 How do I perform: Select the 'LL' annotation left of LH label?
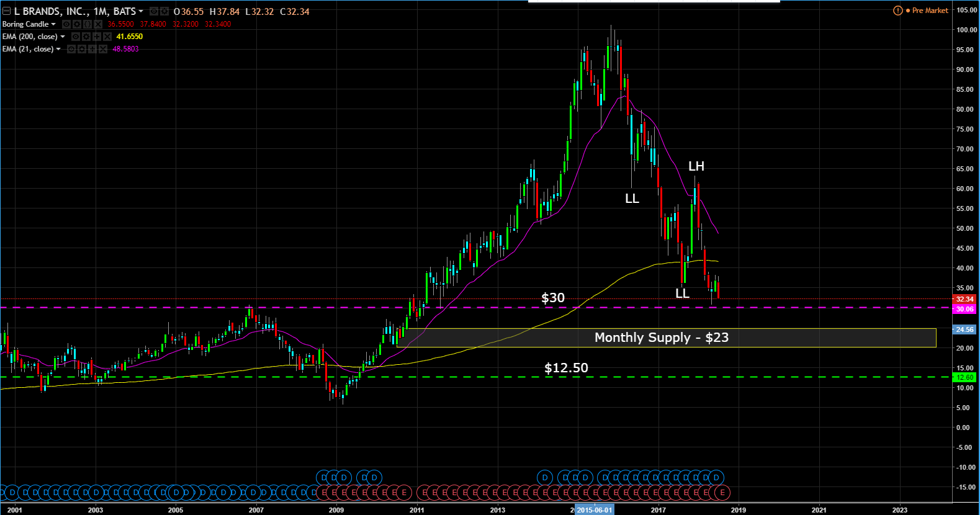[x=632, y=199]
